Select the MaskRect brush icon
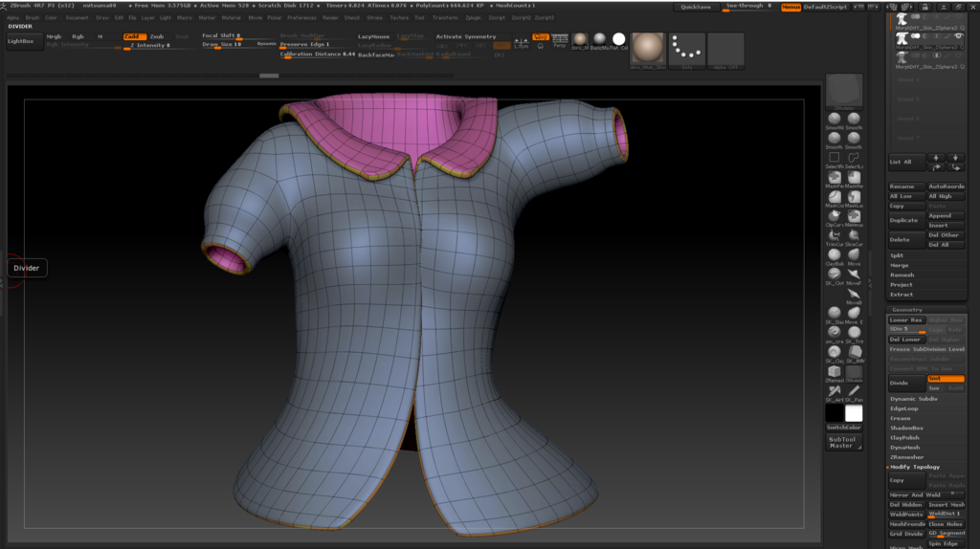This screenshot has width=980, height=549. coord(854,179)
